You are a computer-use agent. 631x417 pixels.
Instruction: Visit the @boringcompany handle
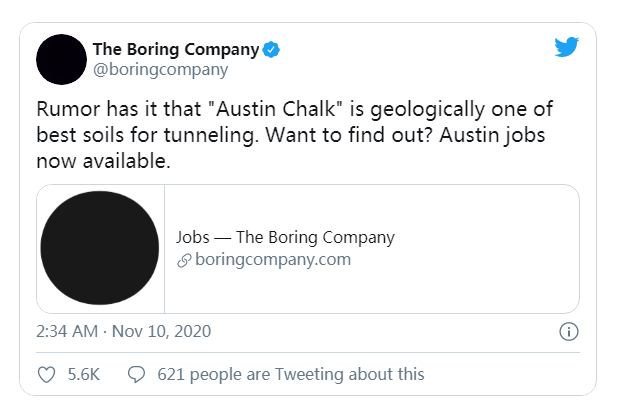tap(161, 70)
